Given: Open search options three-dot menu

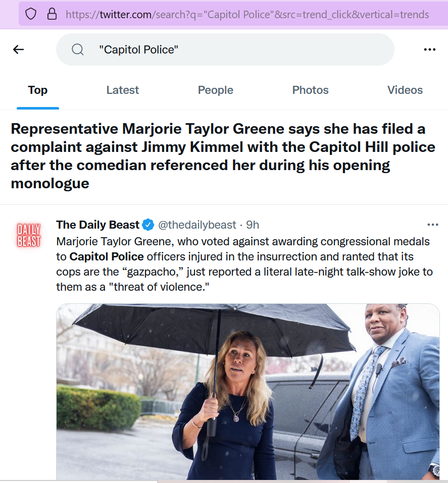Looking at the screenshot, I should pyautogui.click(x=429, y=49).
